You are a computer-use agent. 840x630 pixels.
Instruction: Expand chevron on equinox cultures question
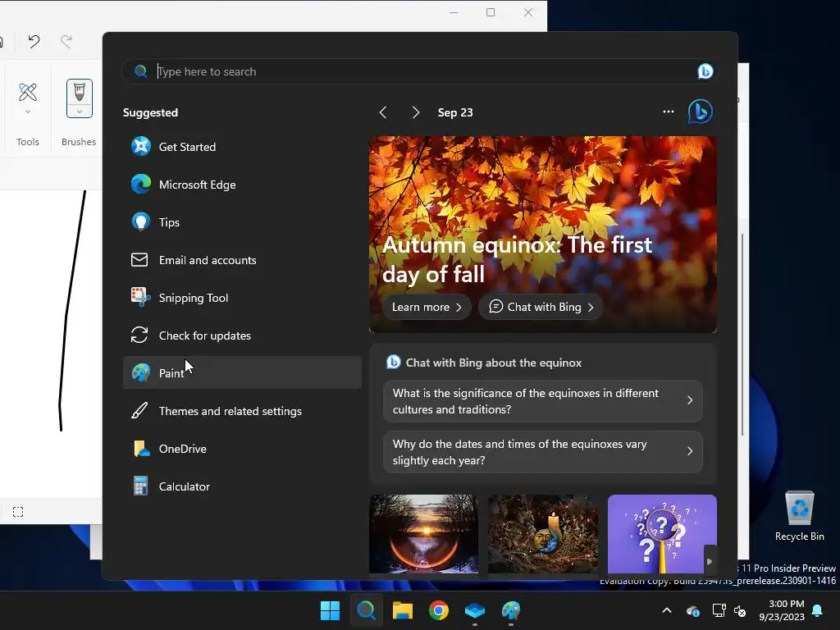pyautogui.click(x=690, y=400)
